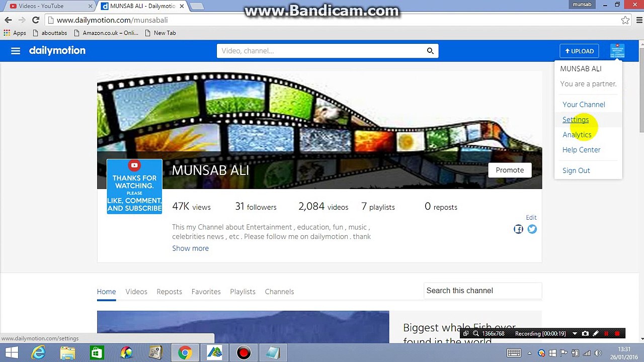This screenshot has height=362, width=644.
Task: Open Help Center from user menu
Action: point(582,150)
